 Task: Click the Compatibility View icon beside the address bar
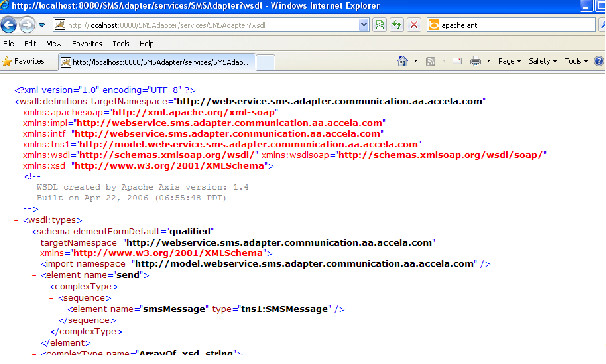tap(379, 25)
